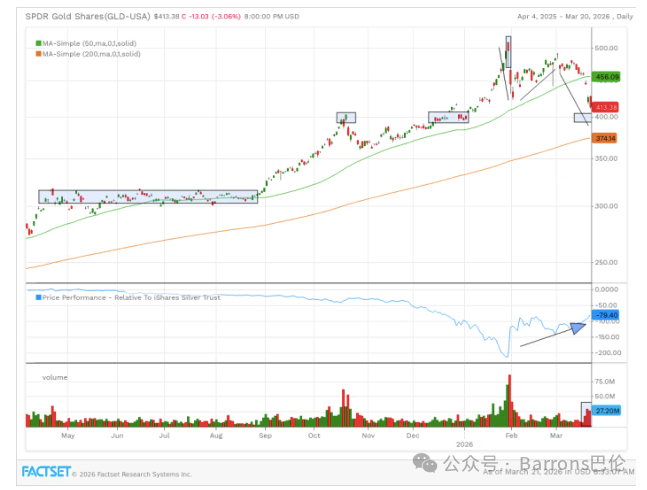Screen dimensions: 647x490
Task: Click the Sep label on the time axis
Action: coord(265,436)
